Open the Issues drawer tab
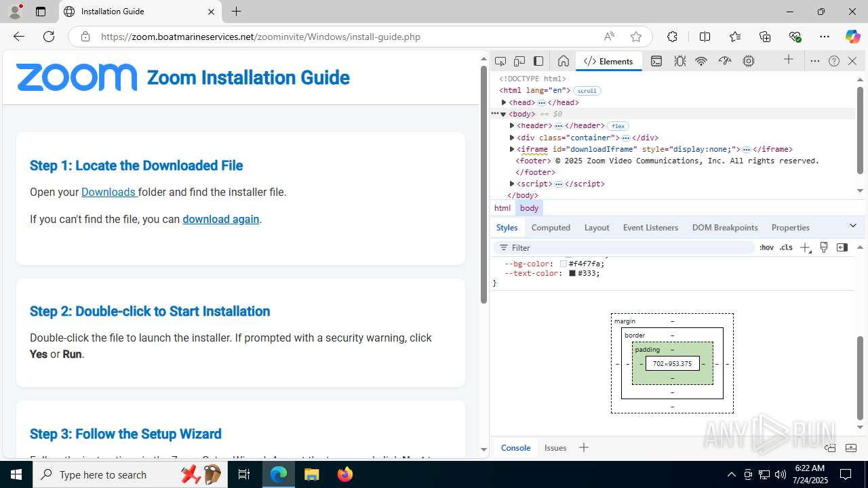868x488 pixels. (x=555, y=447)
